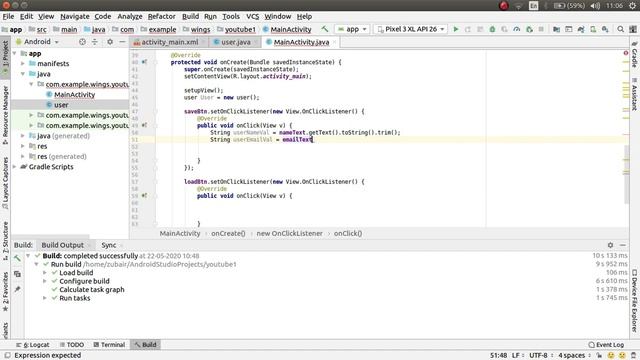Click the Profile app gauge icon
The height and width of the screenshot is (360, 640).
pos(517,29)
